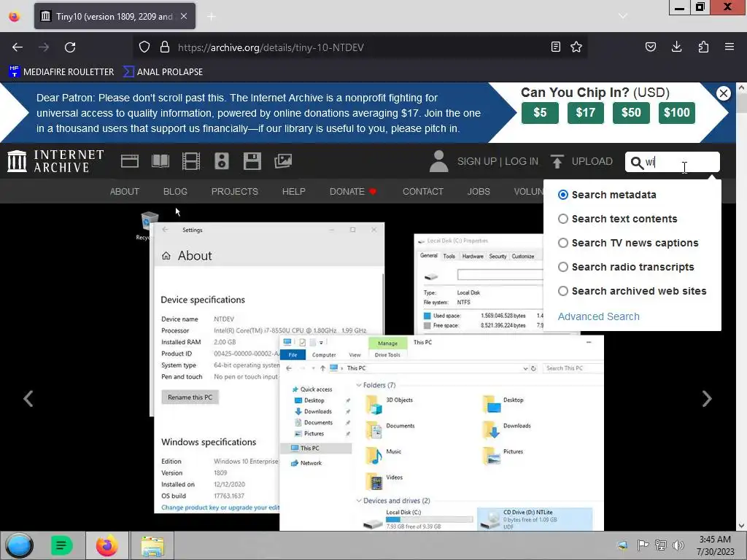Donate $50 button
Viewport: 747px width, 560px height.
tap(631, 113)
